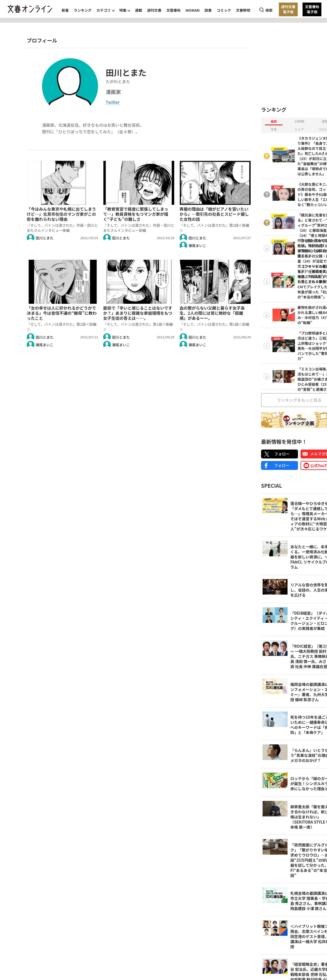The height and width of the screenshot is (980, 327).
Task: Click the 文春オンライン logo
Action: (30, 9)
